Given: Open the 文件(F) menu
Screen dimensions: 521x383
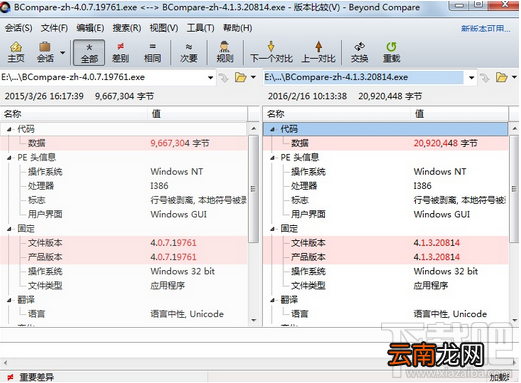Looking at the screenshot, I should 54,28.
